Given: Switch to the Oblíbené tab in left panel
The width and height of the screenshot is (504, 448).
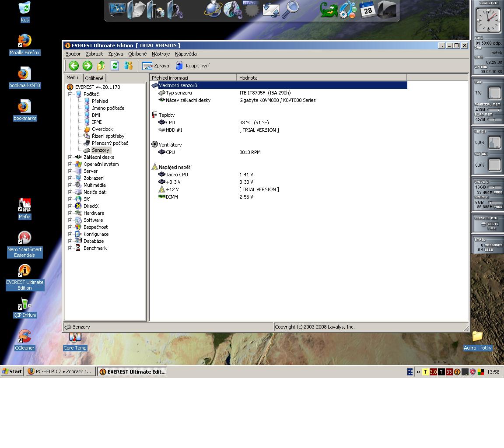Looking at the screenshot, I should click(x=94, y=78).
